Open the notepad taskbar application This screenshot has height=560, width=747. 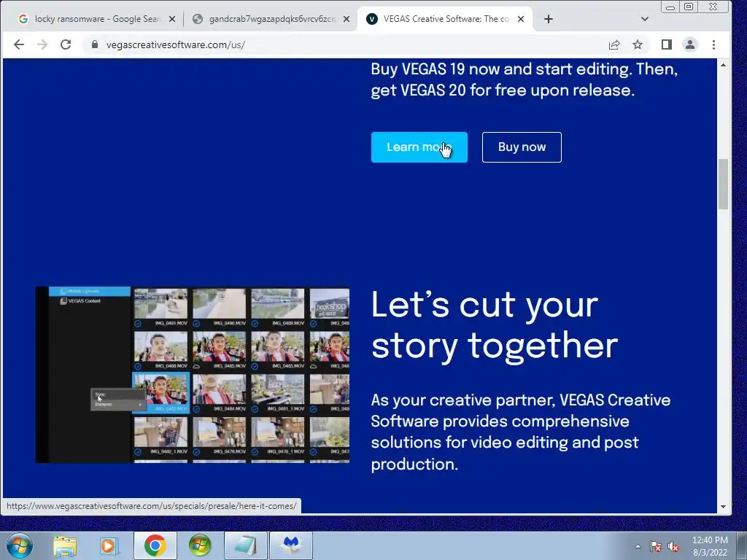point(245,545)
